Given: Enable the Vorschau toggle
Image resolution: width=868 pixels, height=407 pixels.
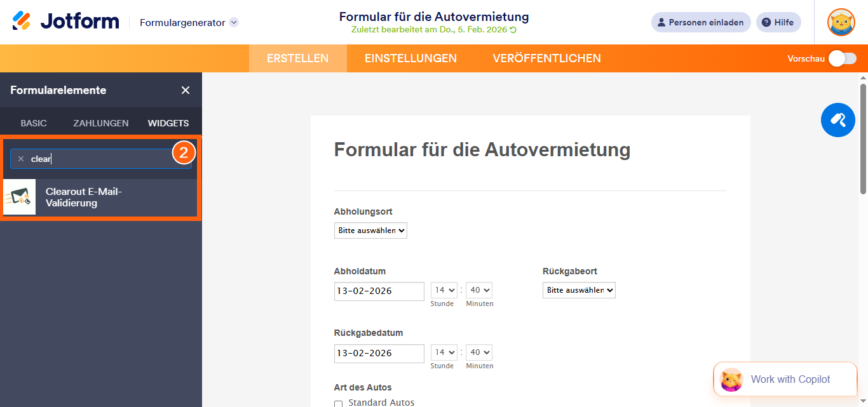Looking at the screenshot, I should 843,58.
